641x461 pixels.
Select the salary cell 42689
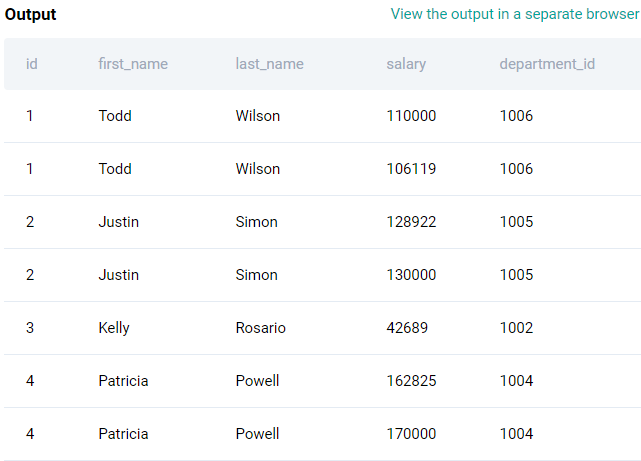pyautogui.click(x=407, y=328)
